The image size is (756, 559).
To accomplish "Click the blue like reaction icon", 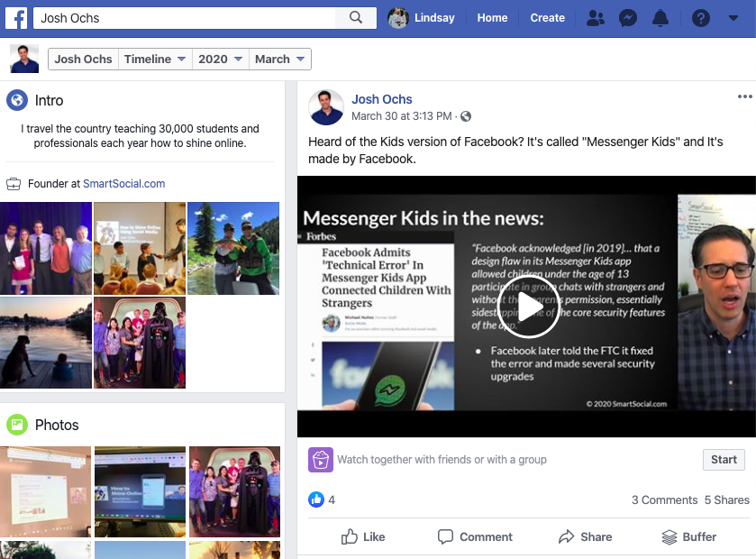I will point(316,499).
